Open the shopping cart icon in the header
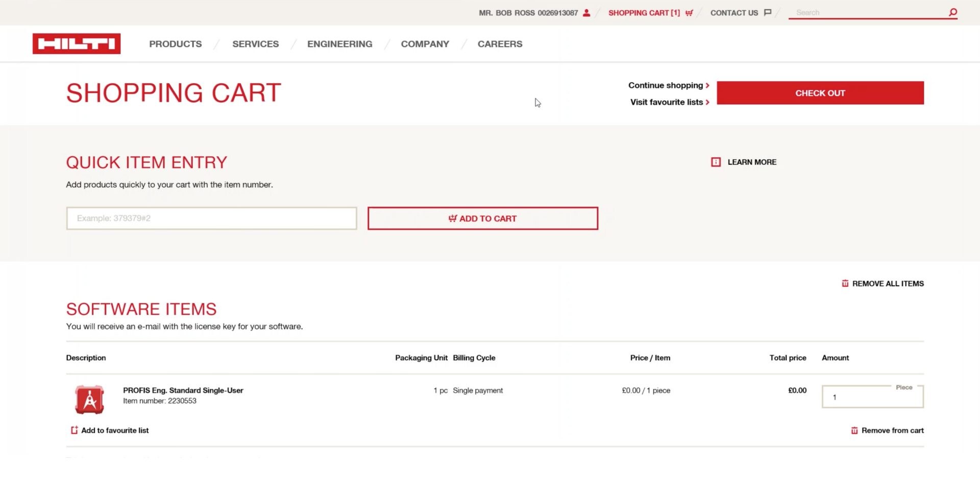 [689, 13]
